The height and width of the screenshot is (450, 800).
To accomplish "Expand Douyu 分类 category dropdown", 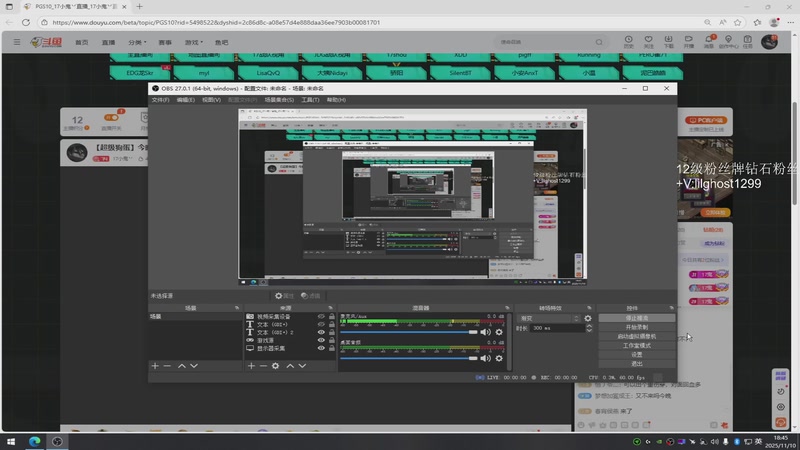I will coord(137,42).
